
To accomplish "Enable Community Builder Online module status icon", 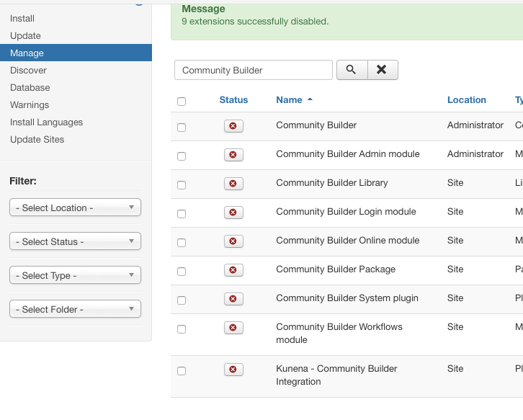I will [x=233, y=241].
